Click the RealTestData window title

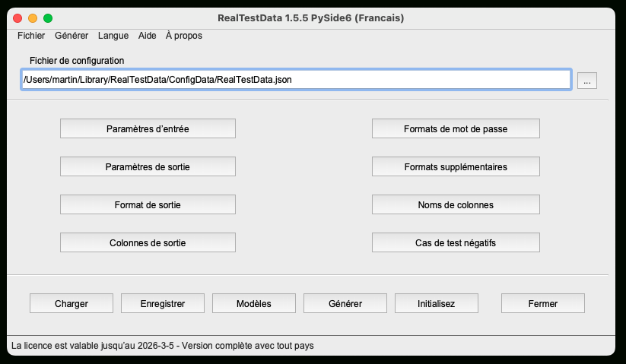pos(310,18)
